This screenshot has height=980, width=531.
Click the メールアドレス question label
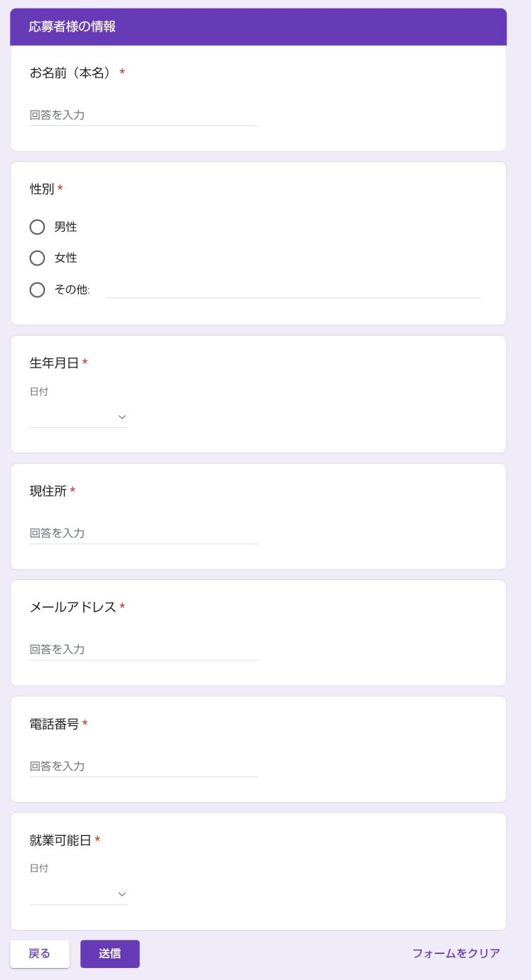(73, 607)
